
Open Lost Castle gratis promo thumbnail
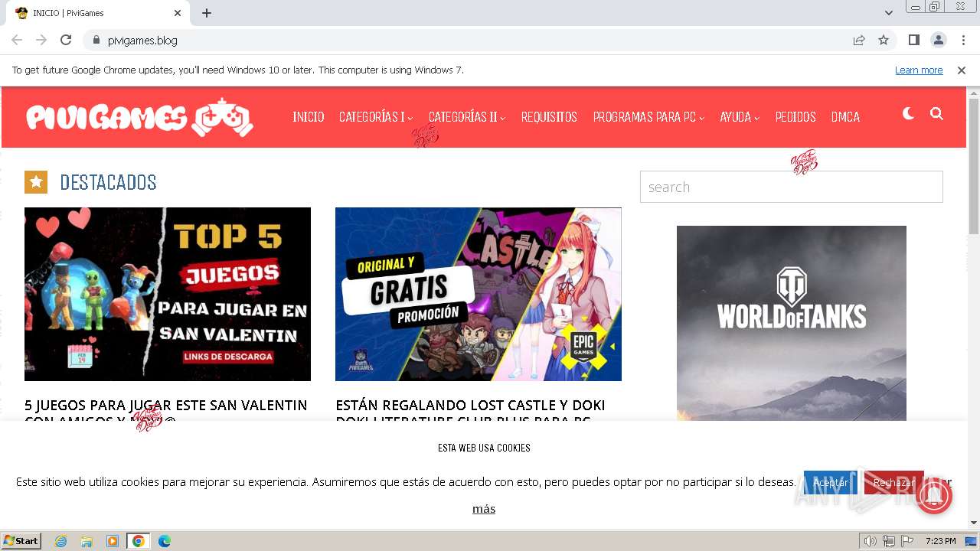tap(479, 294)
